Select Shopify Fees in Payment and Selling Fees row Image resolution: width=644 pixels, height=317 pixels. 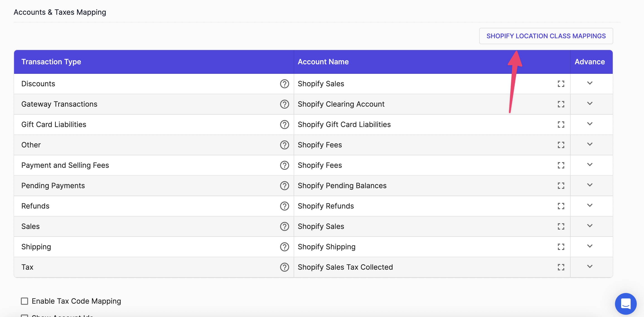(x=432, y=165)
